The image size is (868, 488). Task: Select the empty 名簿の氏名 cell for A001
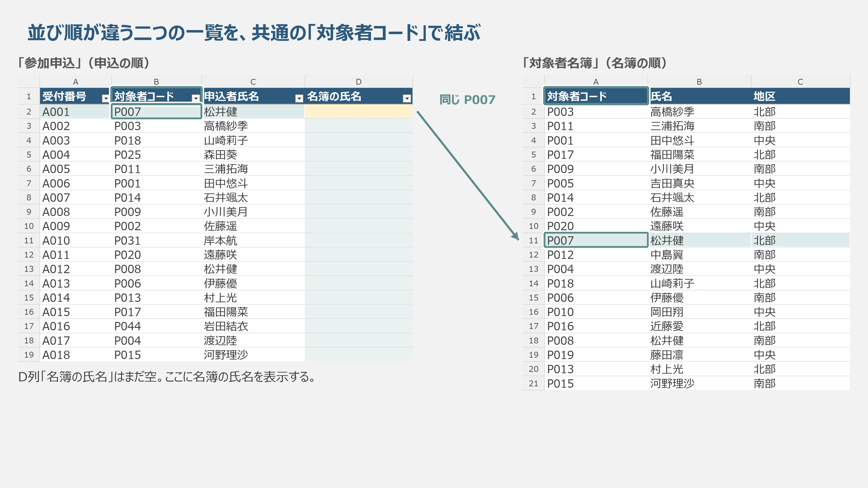point(359,112)
